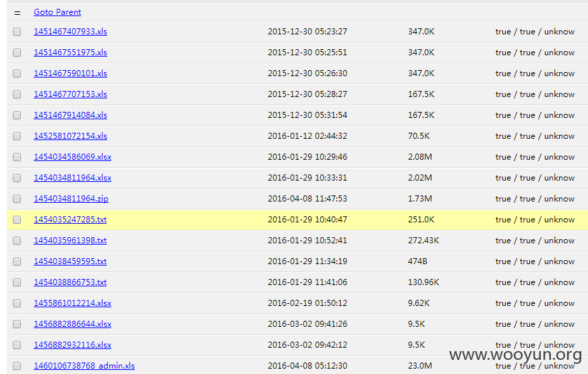588x374 pixels.
Task: Click the equals icon beside Goto Parent
Action: coord(17,13)
